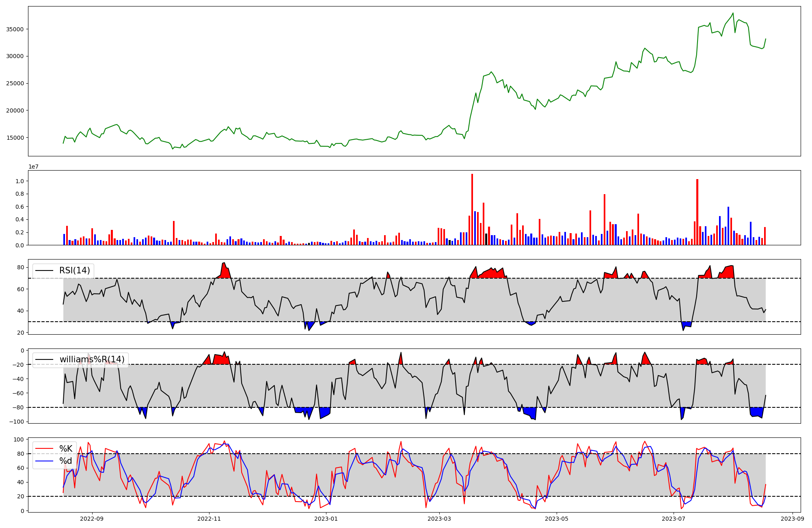Image resolution: width=812 pixels, height=528 pixels.
Task: Click the 2022-11 x-axis date label
Action: 209,519
